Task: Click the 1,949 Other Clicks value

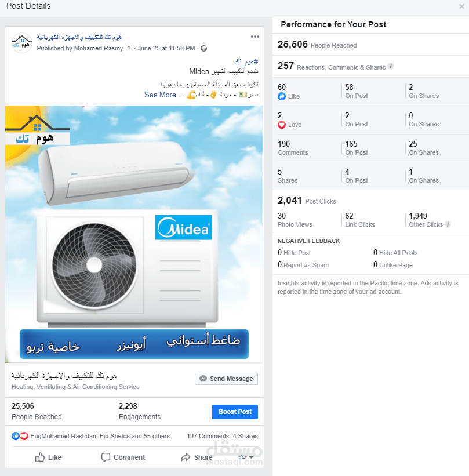Action: pos(426,220)
